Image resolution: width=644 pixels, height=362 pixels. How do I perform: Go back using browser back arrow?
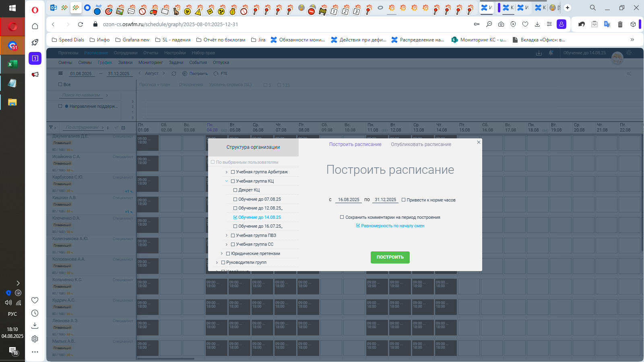pos(53,24)
